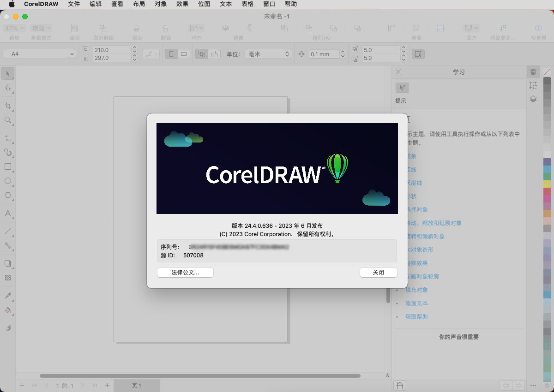Image resolution: width=554 pixels, height=392 pixels.
Task: Open the view mode (增强) dropdown
Action: 42,28
